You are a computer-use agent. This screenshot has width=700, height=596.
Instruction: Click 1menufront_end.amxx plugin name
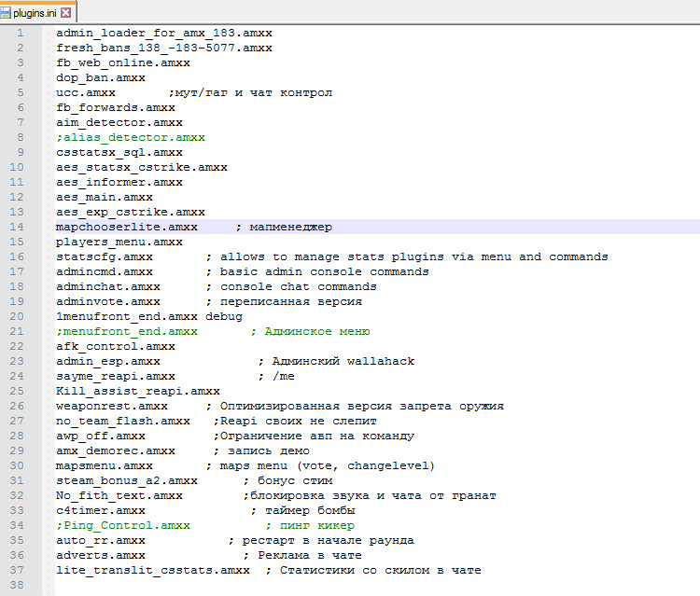127,316
